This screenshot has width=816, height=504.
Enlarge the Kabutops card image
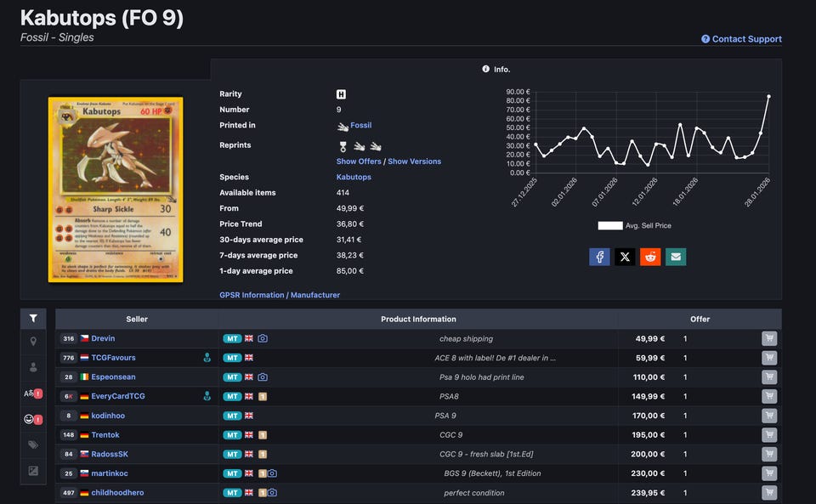point(116,190)
